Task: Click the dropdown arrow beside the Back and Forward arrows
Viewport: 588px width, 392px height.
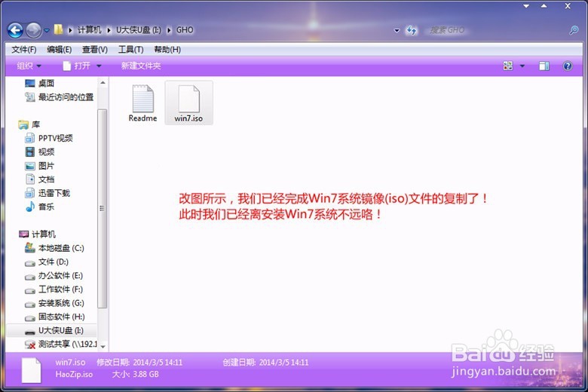Action: pyautogui.click(x=47, y=30)
